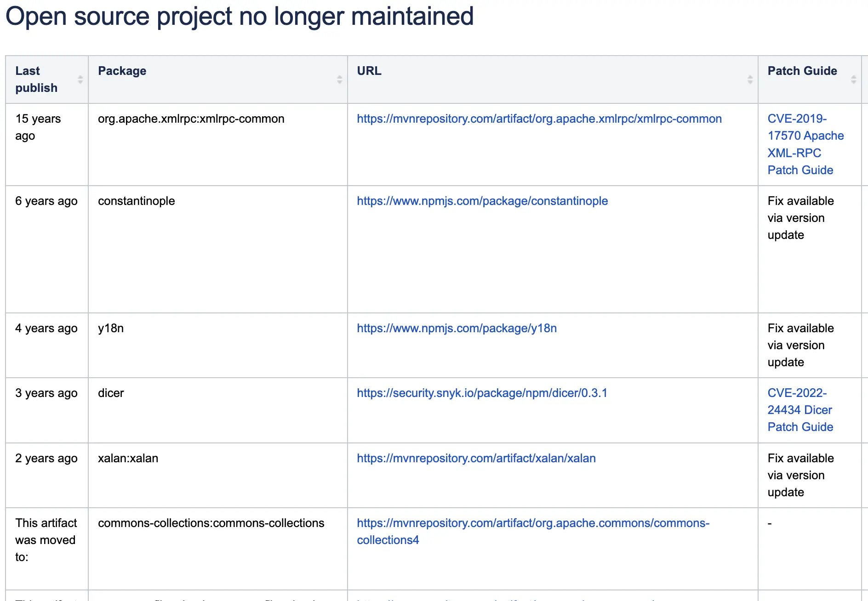Sort table by Package column icon

(x=339, y=79)
